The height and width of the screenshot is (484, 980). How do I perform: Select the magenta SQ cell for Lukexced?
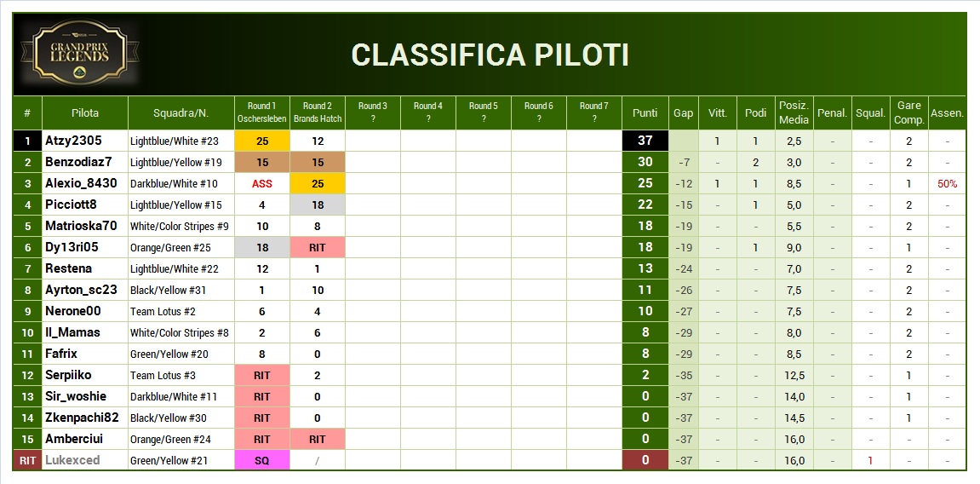262,460
